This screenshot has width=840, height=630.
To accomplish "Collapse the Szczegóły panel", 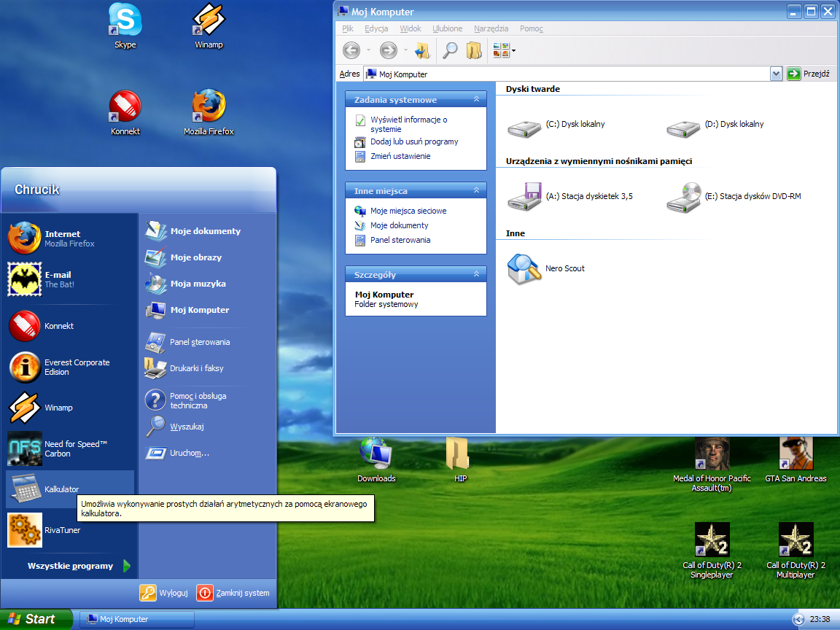I will click(476, 274).
